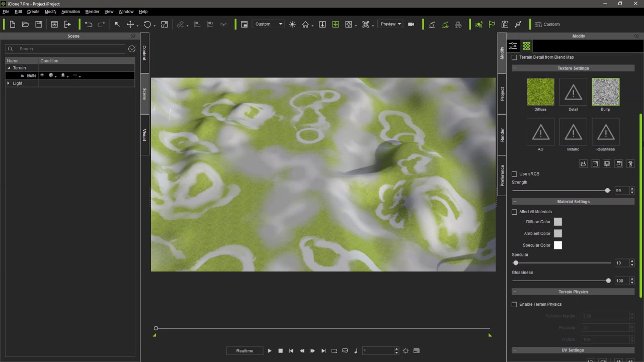The height and width of the screenshot is (362, 644).
Task: Collapse the Terrain Physics section
Action: pos(515,292)
